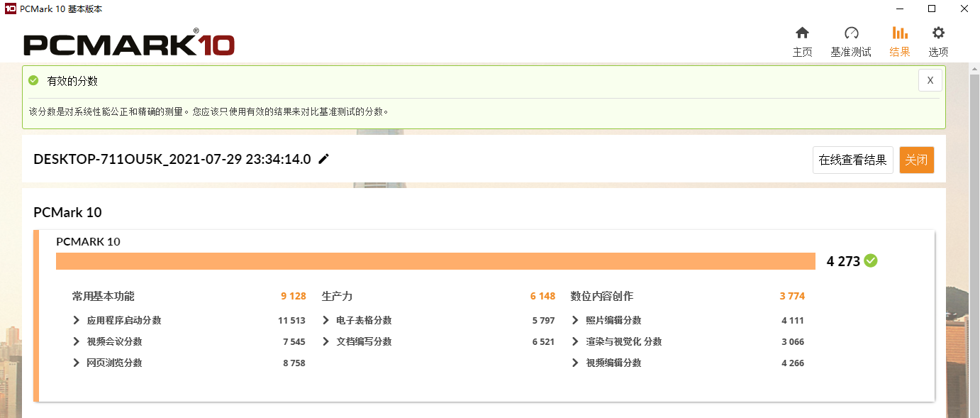
Task: Expand 照片编辑分数 row
Action: point(575,321)
